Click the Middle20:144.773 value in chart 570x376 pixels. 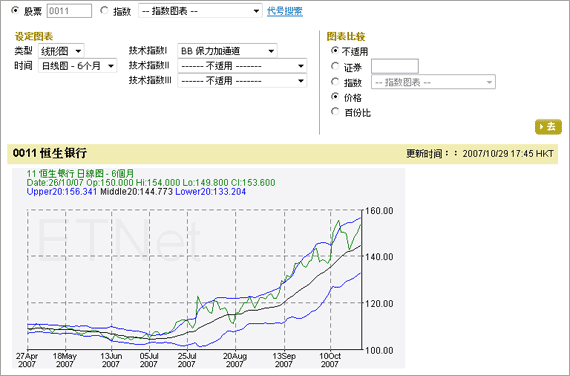tap(136, 192)
